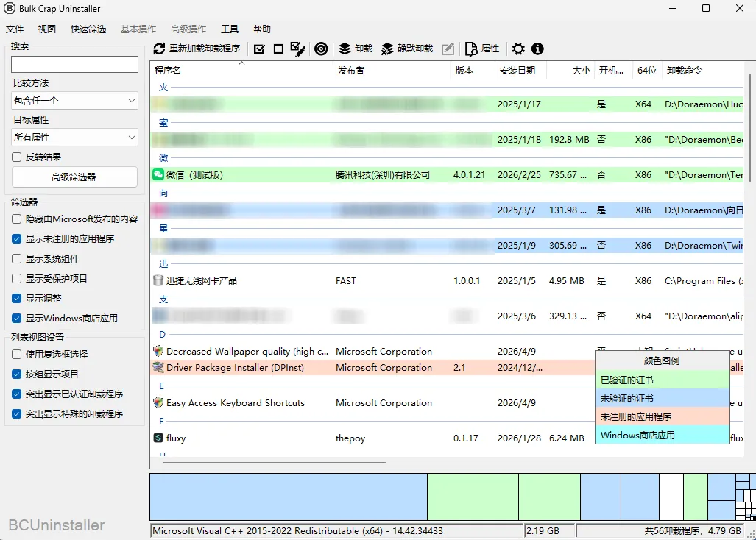
Task: Select the 迅捷无线网卡产品 row
Action: [x=447, y=280]
